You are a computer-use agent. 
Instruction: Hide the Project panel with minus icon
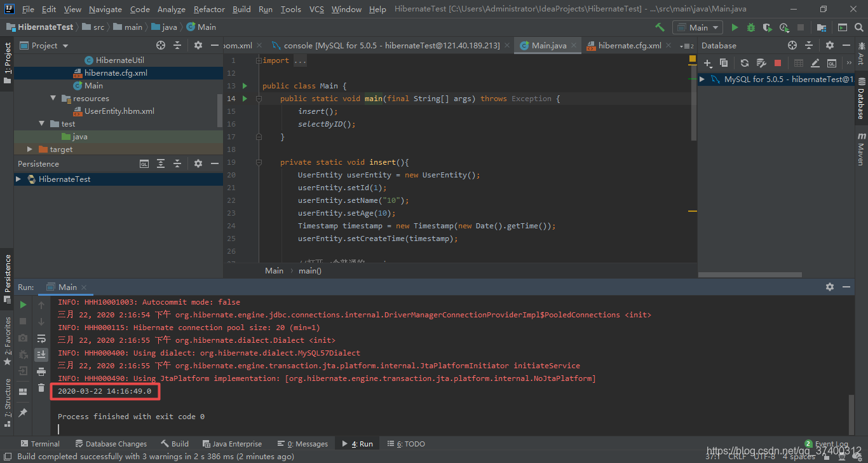coord(214,45)
